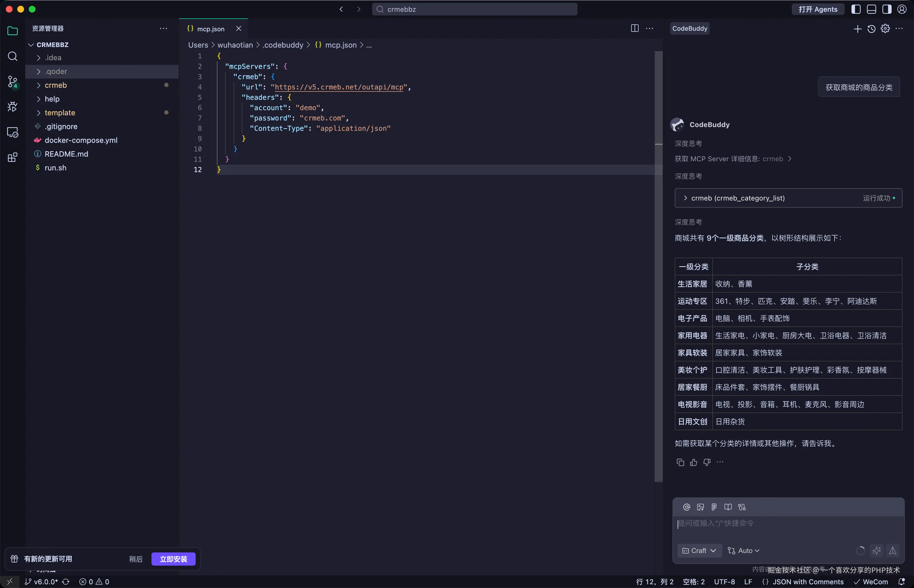Viewport: 914px width, 588px height.
Task: Click the 打开 Agents button
Action: 818,9
